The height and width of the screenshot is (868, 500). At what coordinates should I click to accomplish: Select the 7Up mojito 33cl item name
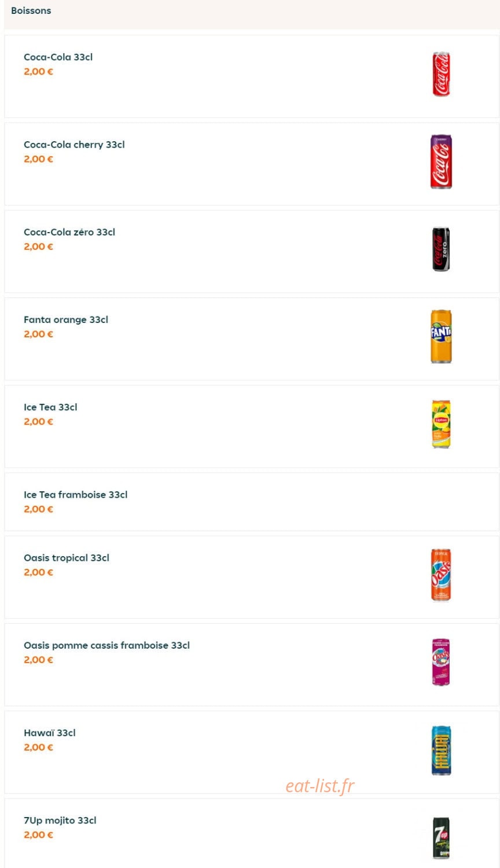coord(60,820)
